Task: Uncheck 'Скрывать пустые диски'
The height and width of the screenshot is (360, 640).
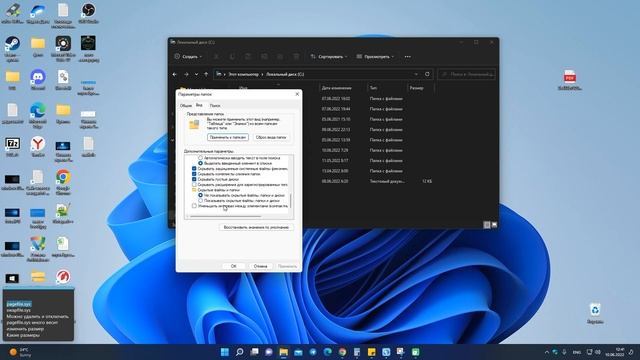Action: [x=194, y=179]
